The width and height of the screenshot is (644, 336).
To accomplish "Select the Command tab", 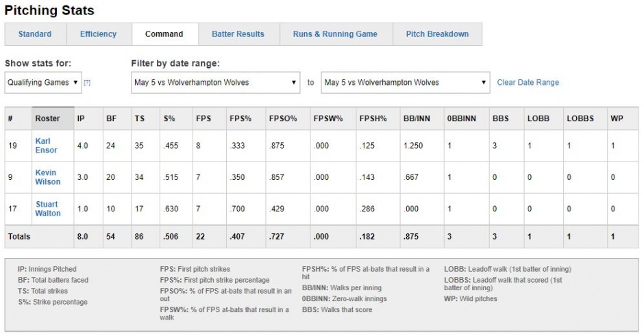I will pyautogui.click(x=164, y=34).
